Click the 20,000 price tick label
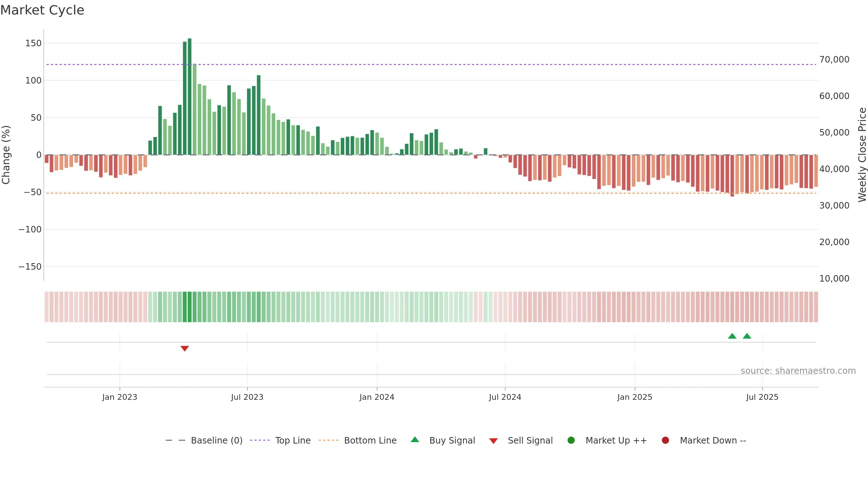The height and width of the screenshot is (488, 868). (834, 242)
